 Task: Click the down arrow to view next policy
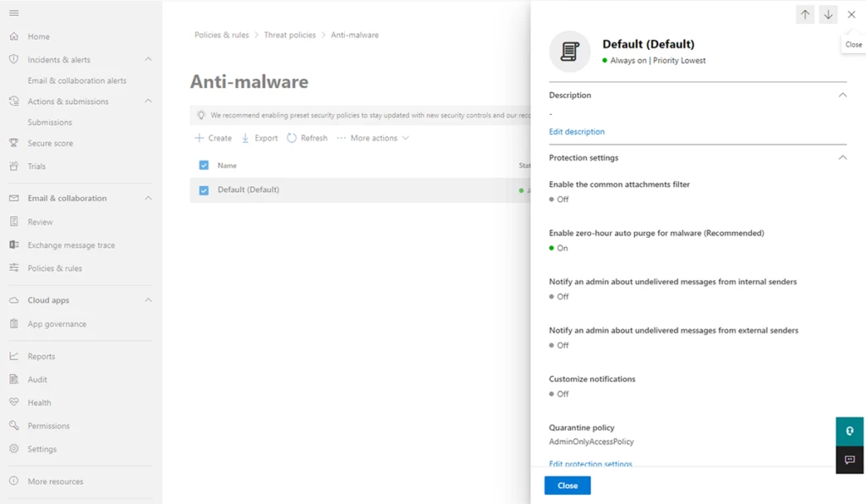click(x=828, y=14)
